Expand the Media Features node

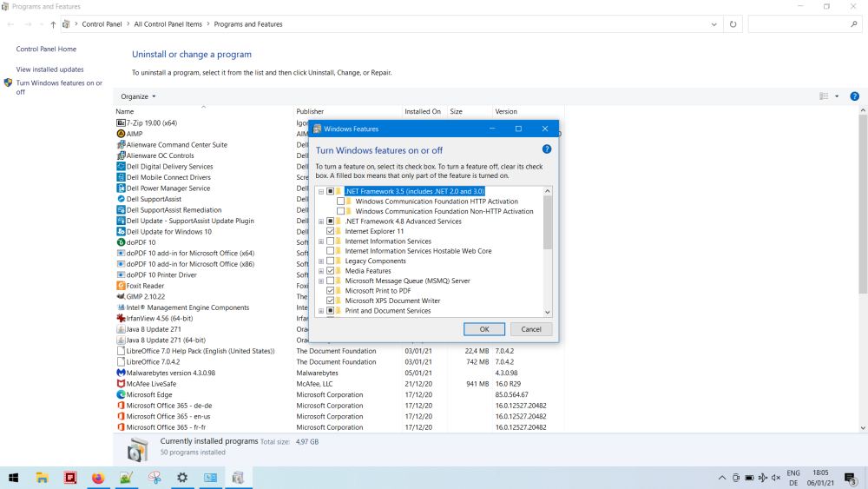[321, 271]
